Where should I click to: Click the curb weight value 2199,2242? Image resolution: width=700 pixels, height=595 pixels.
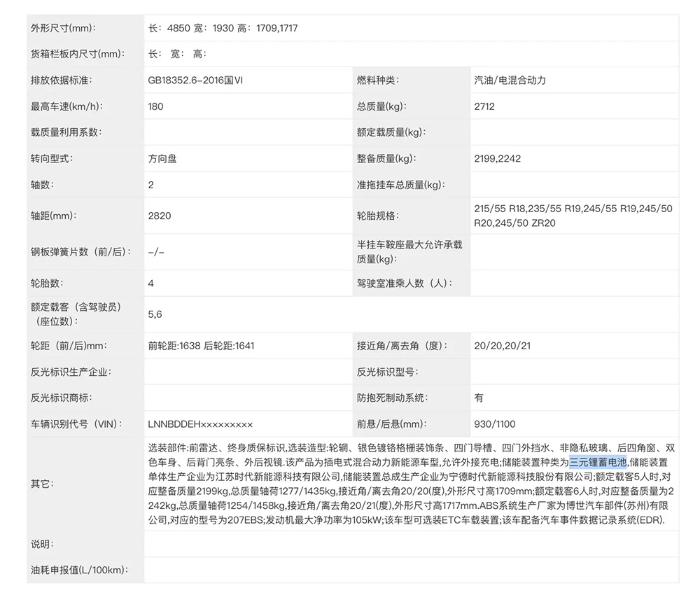pyautogui.click(x=497, y=159)
